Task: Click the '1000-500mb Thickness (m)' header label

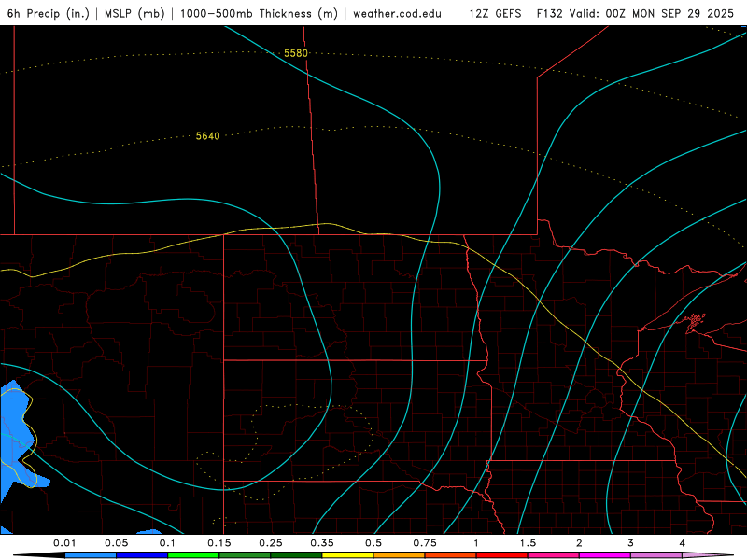Action: [x=259, y=13]
